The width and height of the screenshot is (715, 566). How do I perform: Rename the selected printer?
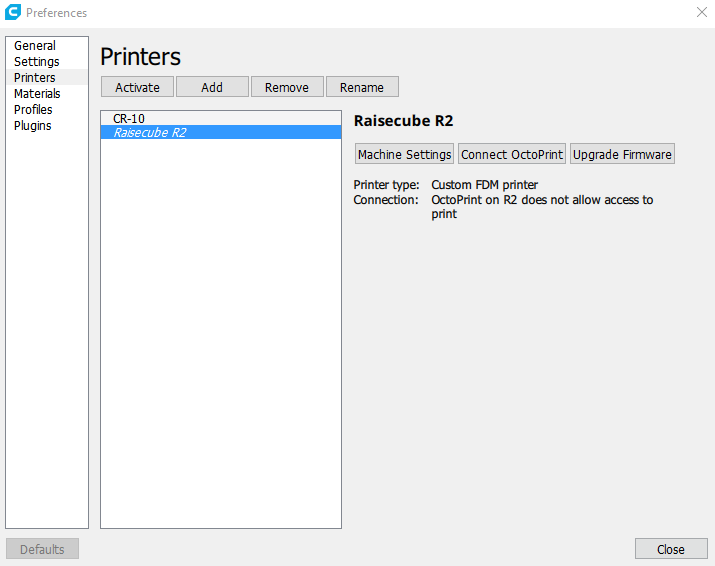click(x=362, y=87)
